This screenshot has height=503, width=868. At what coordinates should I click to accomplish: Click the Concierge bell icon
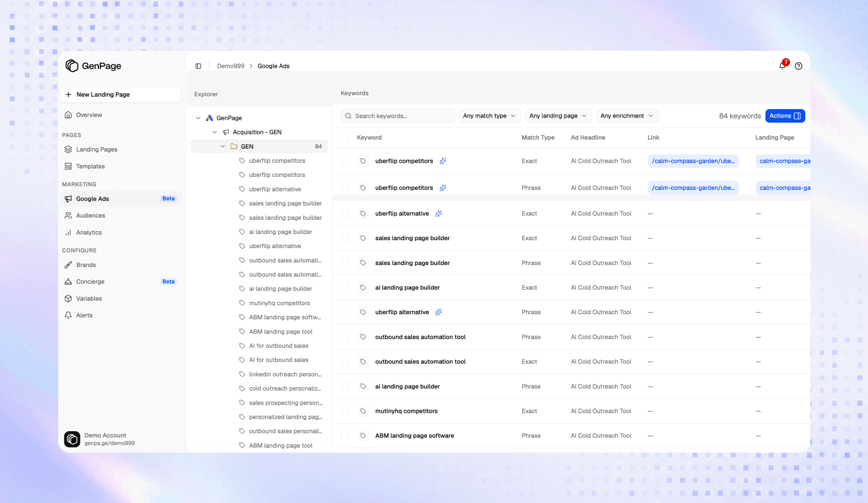(x=68, y=281)
